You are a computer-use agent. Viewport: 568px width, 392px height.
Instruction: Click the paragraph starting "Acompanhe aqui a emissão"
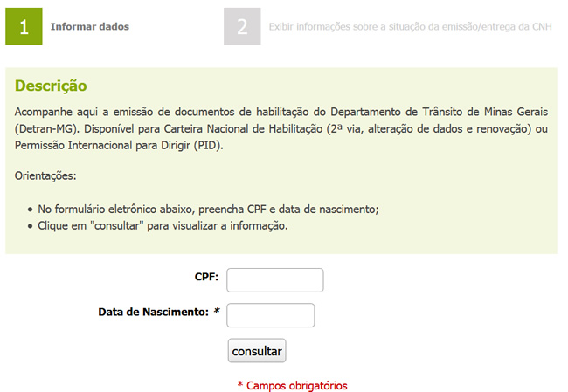point(281,128)
